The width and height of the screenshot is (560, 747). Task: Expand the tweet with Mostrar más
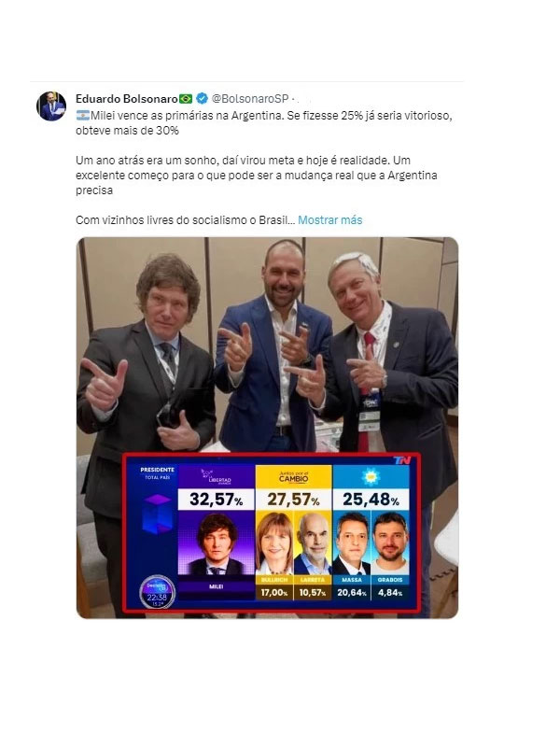330,220
